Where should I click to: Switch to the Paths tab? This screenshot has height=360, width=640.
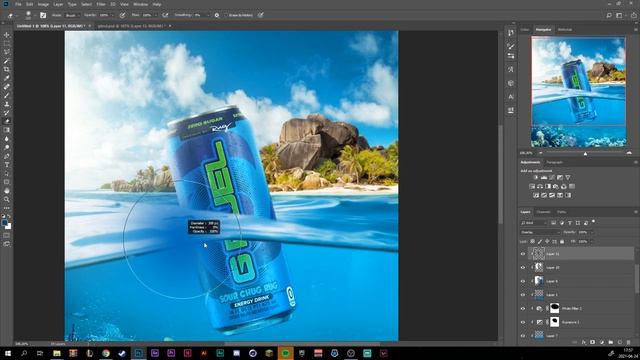562,212
